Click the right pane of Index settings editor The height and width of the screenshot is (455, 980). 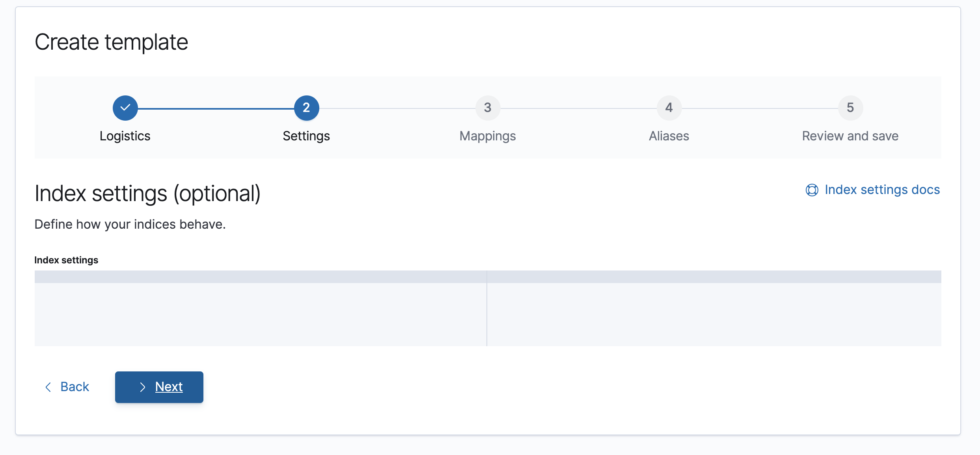714,313
